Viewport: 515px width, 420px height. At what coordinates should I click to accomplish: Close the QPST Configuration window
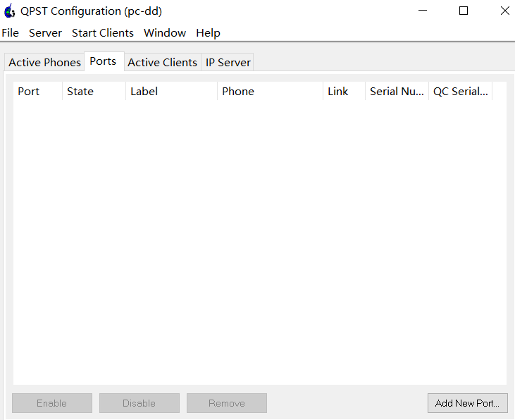click(504, 11)
